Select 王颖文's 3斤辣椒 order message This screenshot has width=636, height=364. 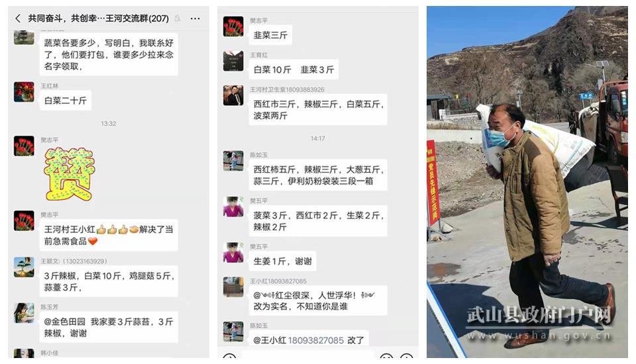pos(109,281)
